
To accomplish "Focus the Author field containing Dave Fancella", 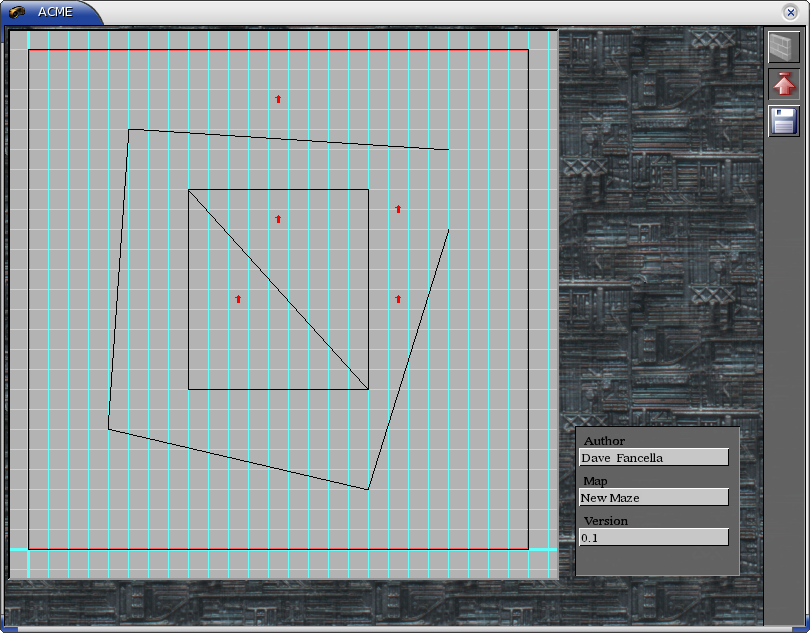I will coord(654,458).
